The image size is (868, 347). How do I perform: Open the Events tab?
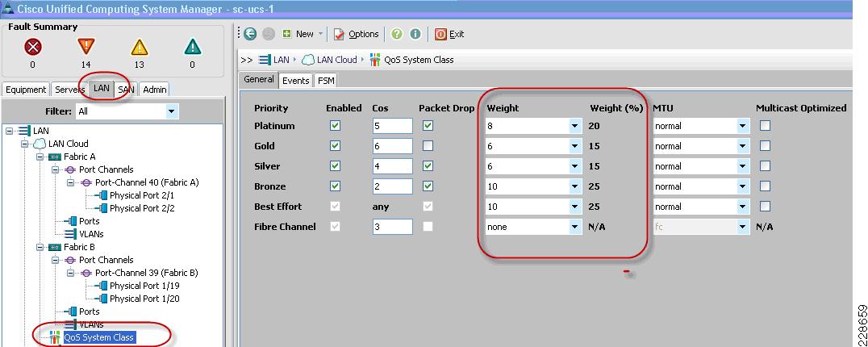tap(295, 81)
